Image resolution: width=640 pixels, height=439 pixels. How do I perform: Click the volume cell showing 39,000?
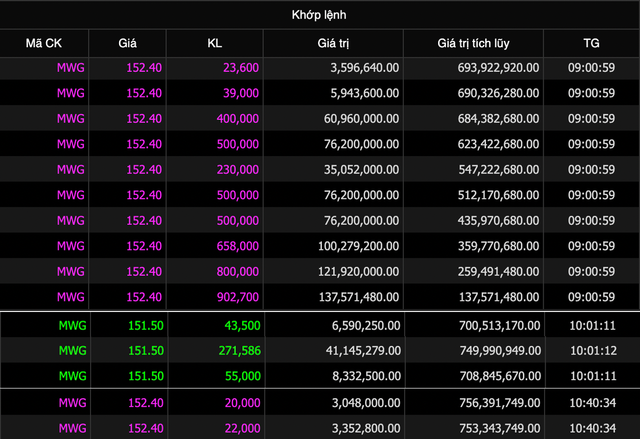[x=236, y=93]
